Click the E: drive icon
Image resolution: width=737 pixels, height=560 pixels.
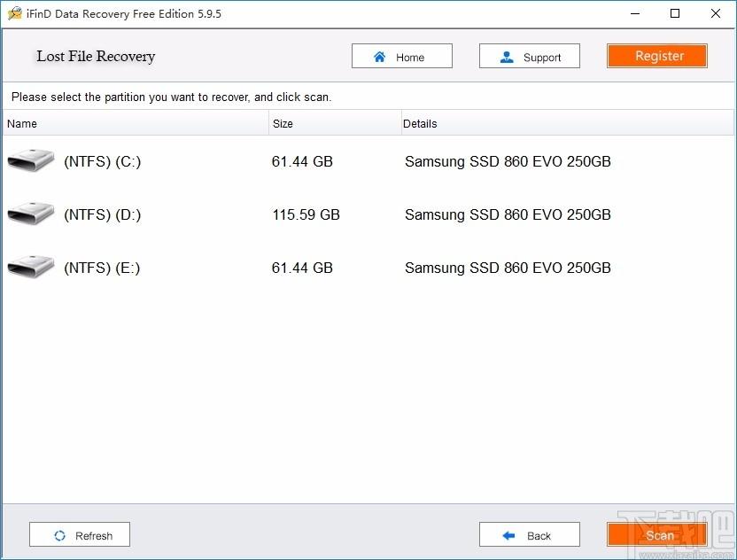31,267
